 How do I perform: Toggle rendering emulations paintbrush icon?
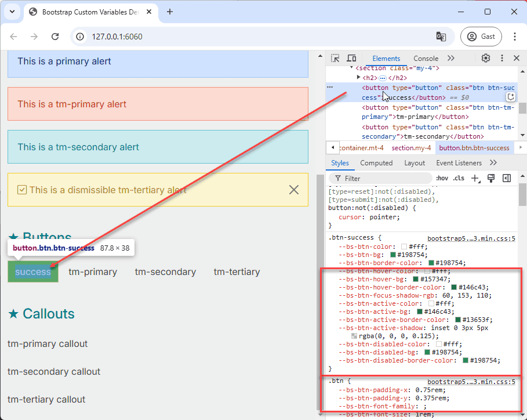[x=491, y=178]
